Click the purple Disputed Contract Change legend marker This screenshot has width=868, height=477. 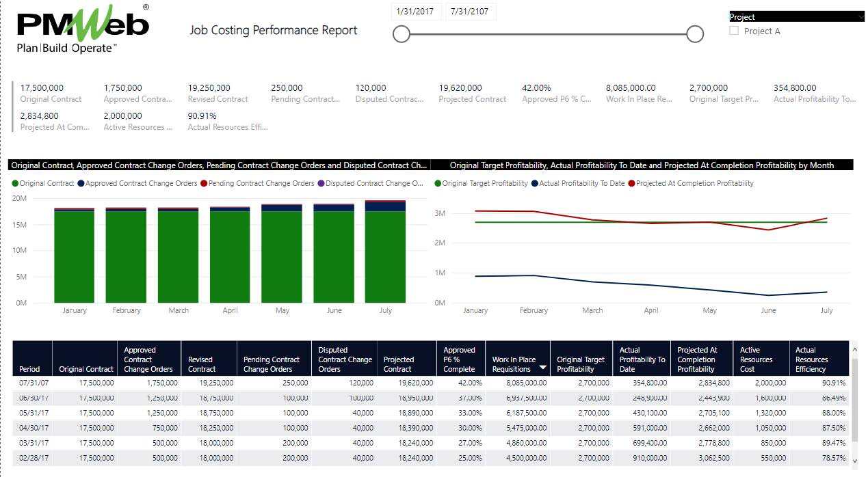coord(321,183)
